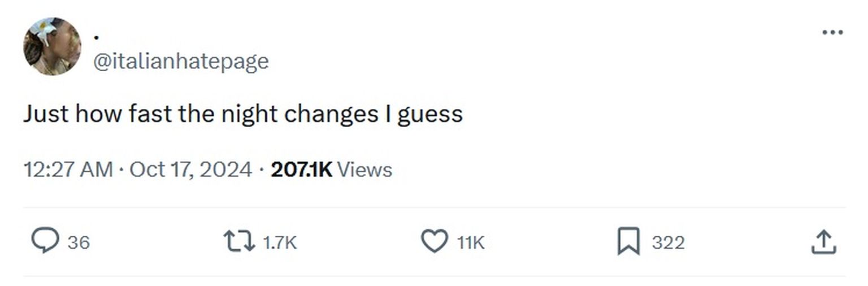Click the like count 11K

click(471, 242)
